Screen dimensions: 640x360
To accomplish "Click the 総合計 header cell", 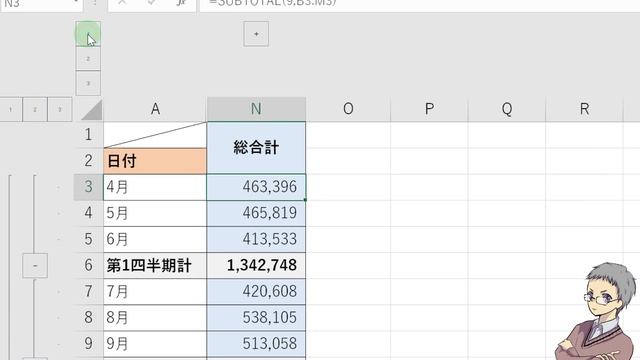I will click(256, 147).
